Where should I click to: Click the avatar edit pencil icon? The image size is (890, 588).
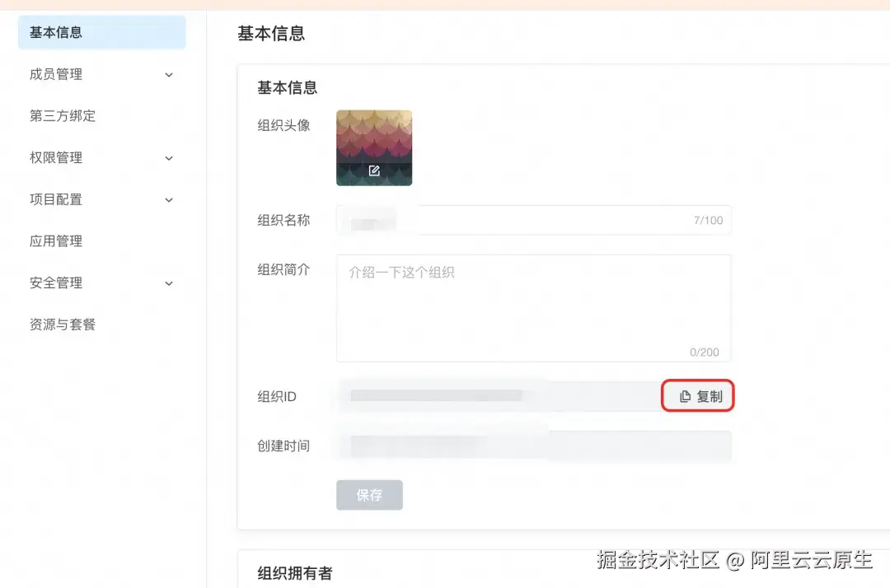point(374,170)
